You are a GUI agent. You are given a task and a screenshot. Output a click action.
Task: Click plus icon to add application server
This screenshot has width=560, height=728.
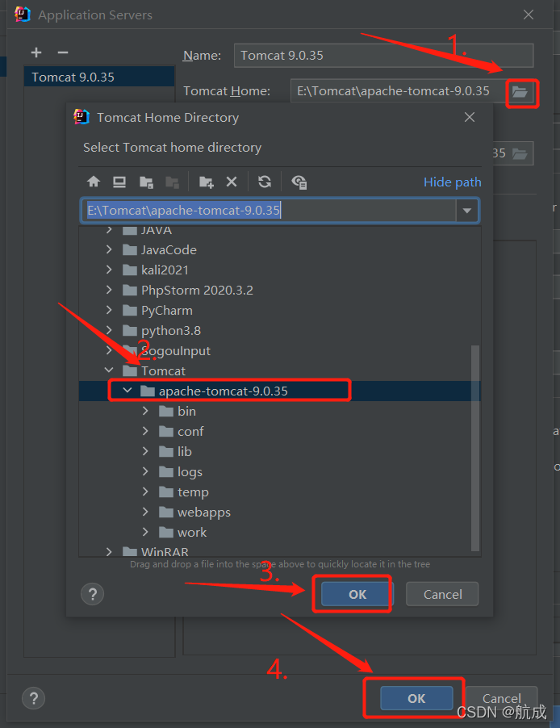pyautogui.click(x=36, y=52)
